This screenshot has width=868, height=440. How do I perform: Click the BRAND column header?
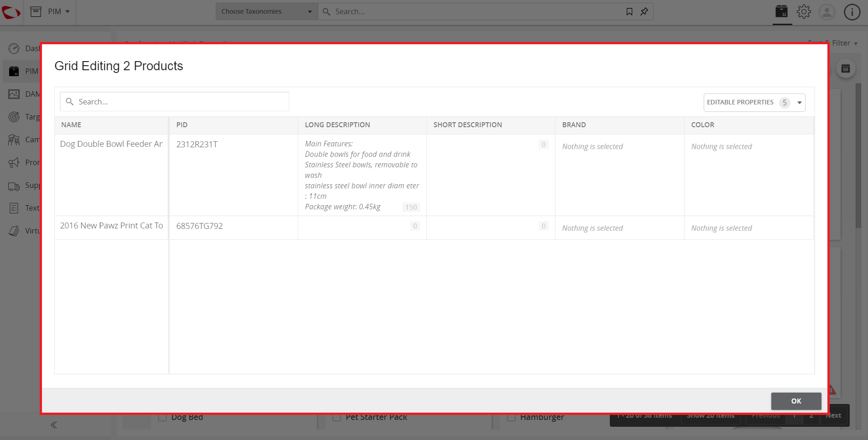point(619,125)
